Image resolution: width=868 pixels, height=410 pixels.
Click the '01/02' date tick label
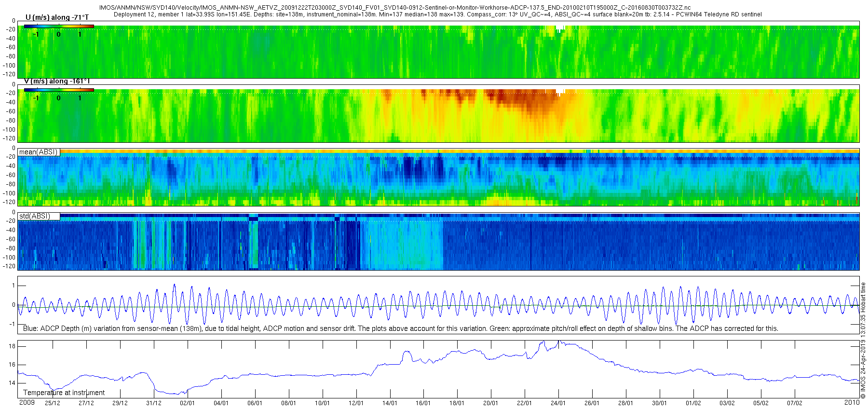click(693, 403)
